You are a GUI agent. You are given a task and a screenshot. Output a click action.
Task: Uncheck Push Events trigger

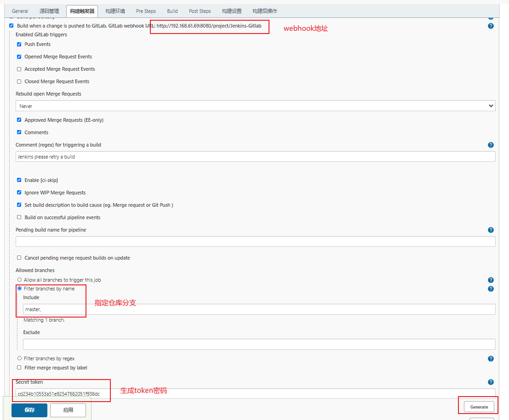pos(19,45)
